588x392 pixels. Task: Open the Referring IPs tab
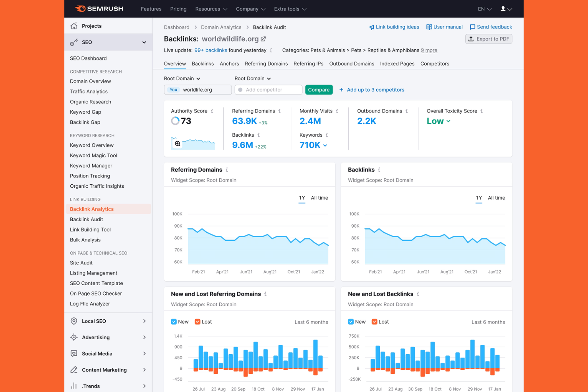(x=308, y=64)
